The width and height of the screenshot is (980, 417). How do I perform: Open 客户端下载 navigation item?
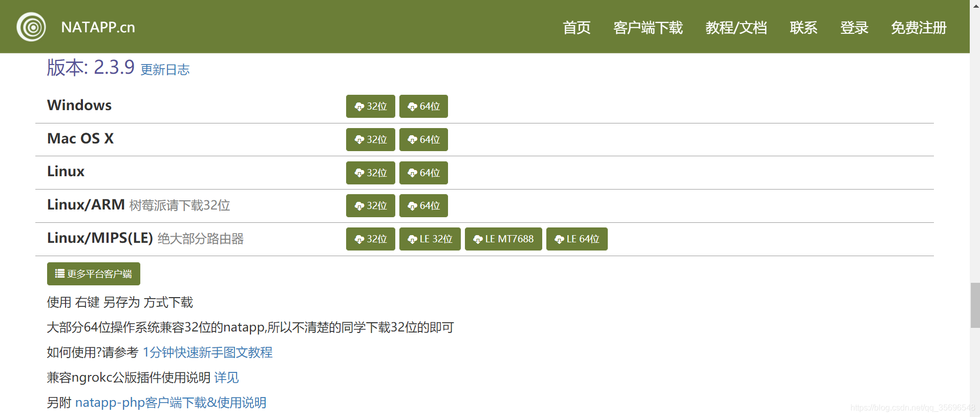click(x=648, y=28)
